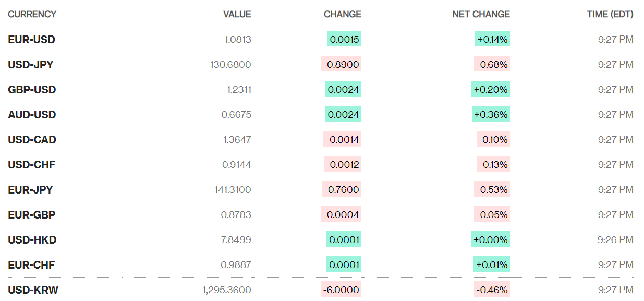Select the EUR-CHF pair
Image resolution: width=644 pixels, height=301 pixels.
click(31, 265)
